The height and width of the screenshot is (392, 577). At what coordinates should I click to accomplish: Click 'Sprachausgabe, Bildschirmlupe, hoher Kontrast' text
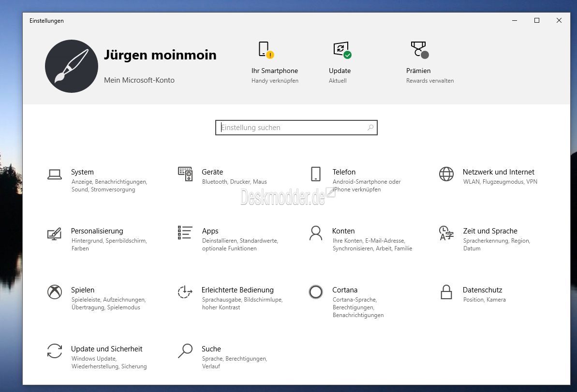pos(242,304)
